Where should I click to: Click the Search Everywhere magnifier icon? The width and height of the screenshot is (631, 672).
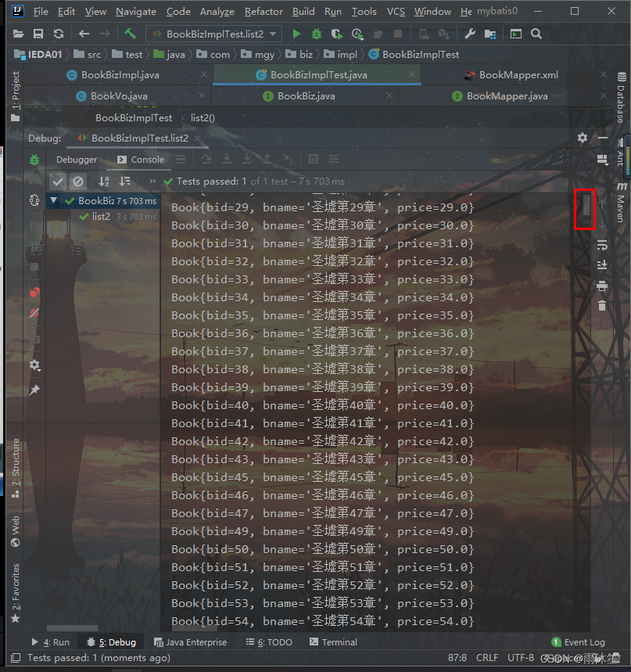[536, 34]
